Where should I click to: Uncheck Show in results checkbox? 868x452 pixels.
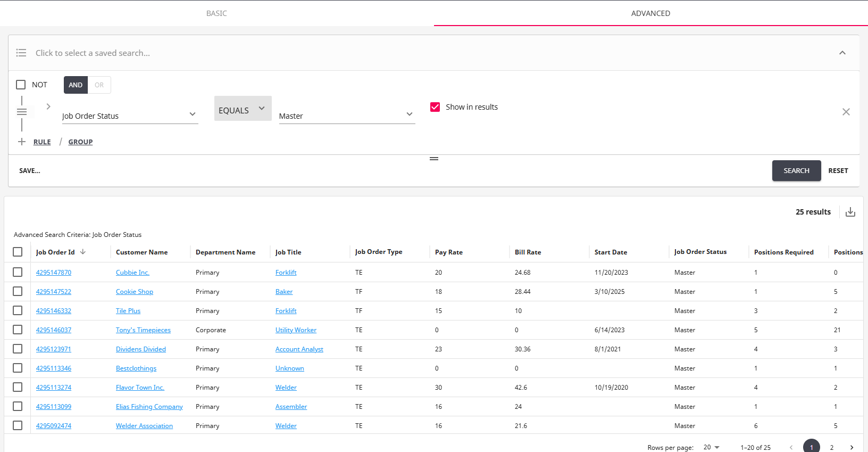click(435, 107)
